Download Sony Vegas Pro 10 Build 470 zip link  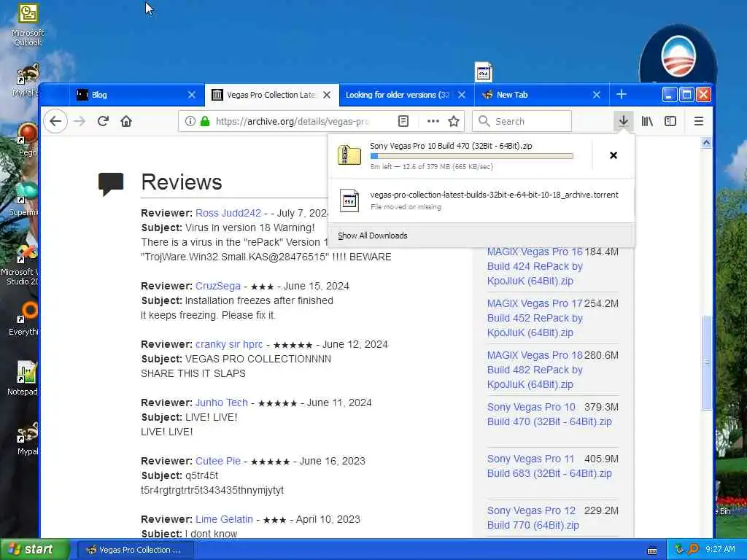coord(549,414)
